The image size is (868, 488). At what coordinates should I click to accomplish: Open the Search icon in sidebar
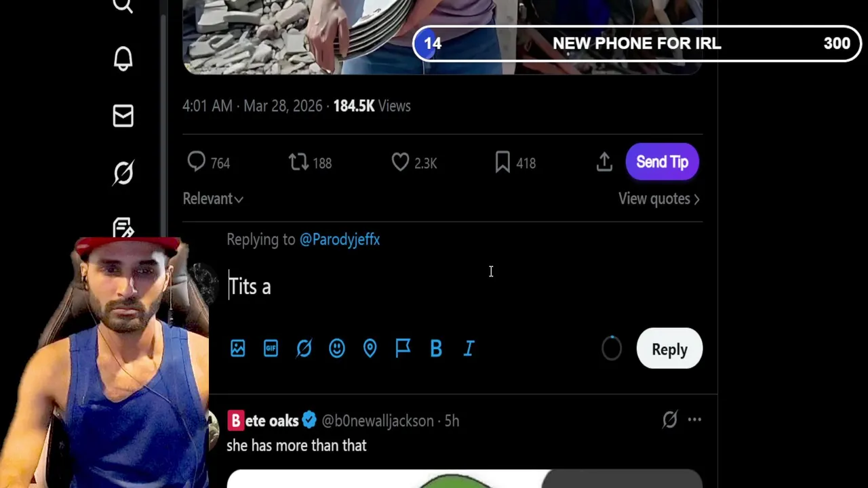point(123,6)
